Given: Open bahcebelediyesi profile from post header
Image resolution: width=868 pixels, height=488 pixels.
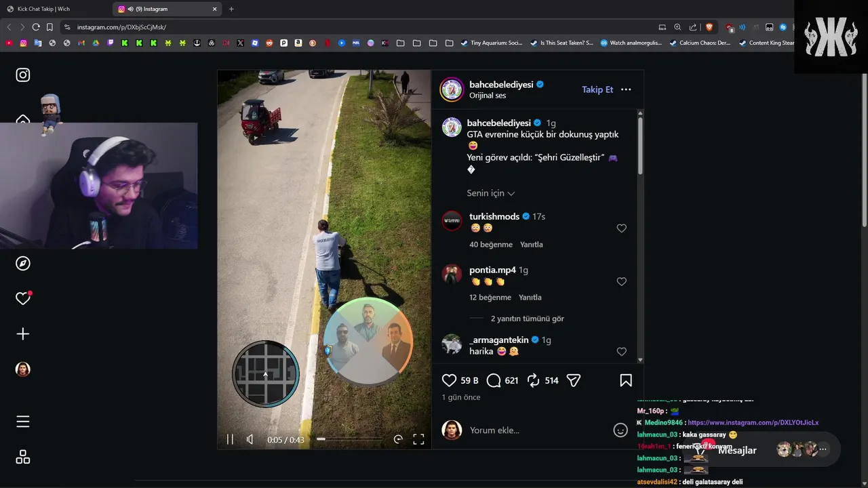Looking at the screenshot, I should pyautogui.click(x=500, y=85).
